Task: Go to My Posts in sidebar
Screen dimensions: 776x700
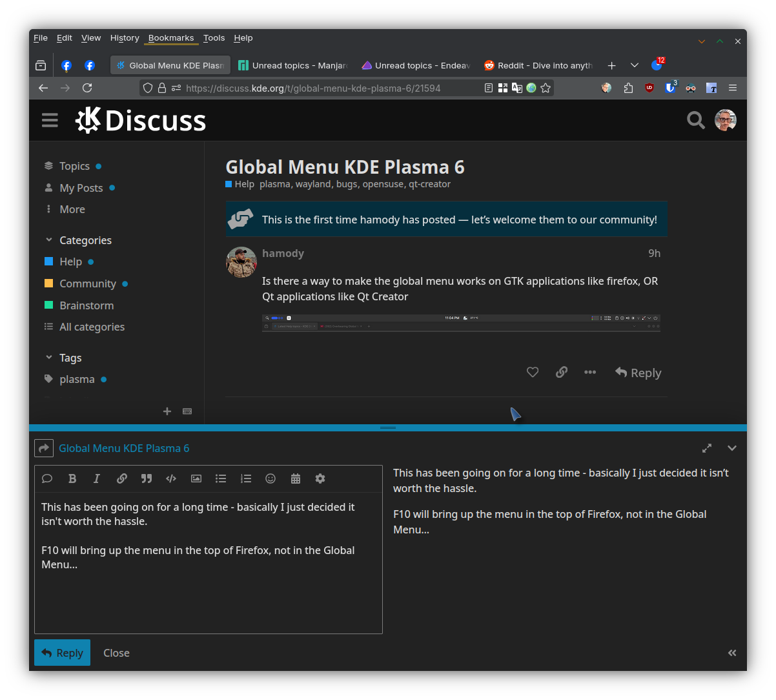Action: [x=79, y=188]
